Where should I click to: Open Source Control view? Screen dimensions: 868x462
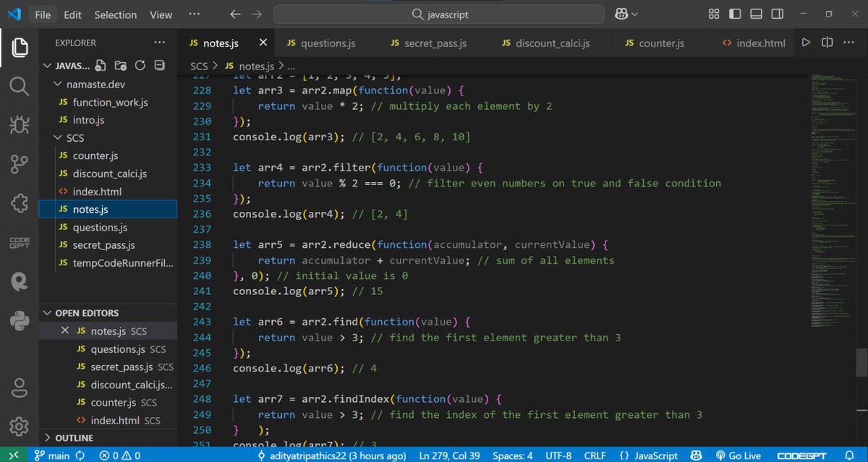(x=19, y=165)
